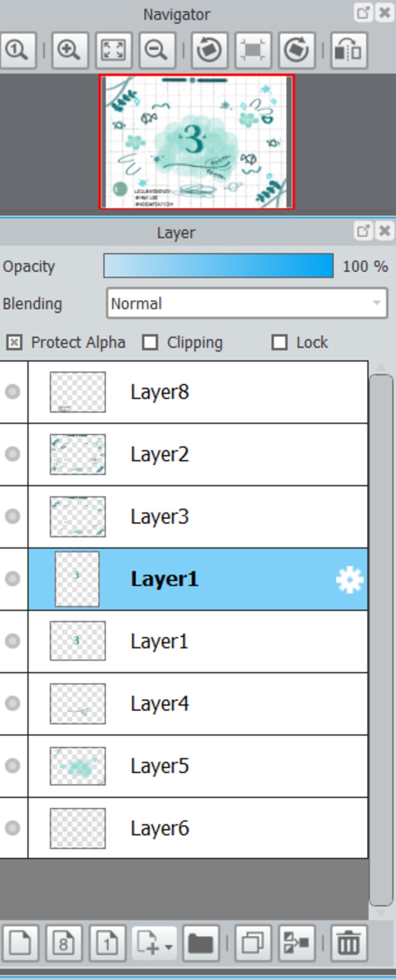Screen dimensions: 396x980
Task: Click the layer Opacity slider
Action: pyautogui.click(x=218, y=266)
